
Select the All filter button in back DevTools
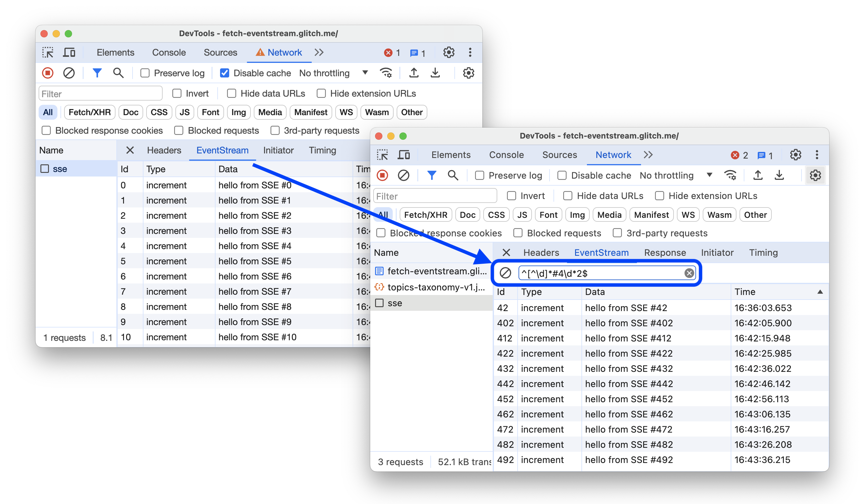(47, 112)
